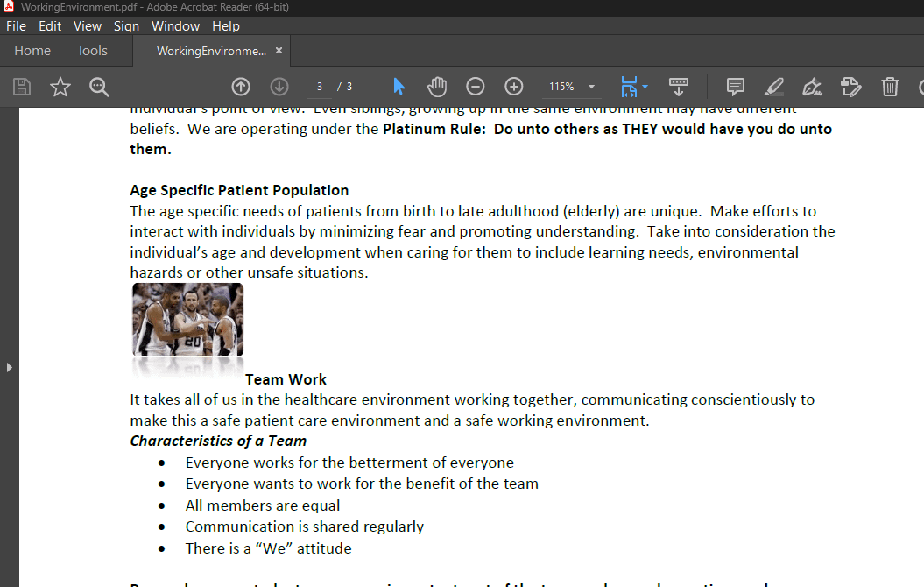Click the trash delete icon
924x587 pixels.
[890, 87]
